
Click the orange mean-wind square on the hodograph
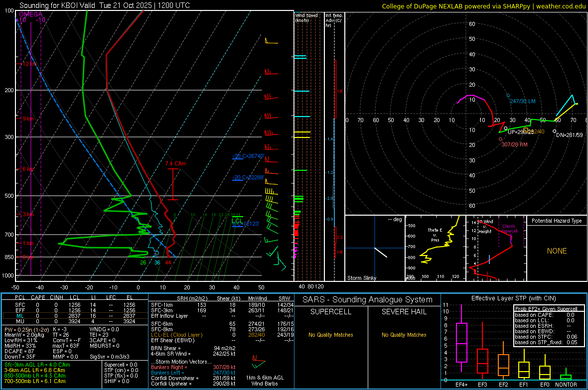[525, 130]
